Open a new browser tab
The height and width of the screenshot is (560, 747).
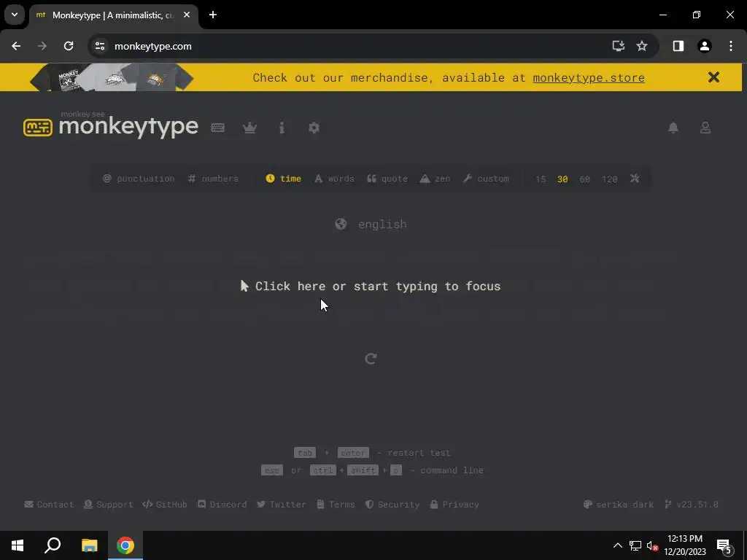213,15
